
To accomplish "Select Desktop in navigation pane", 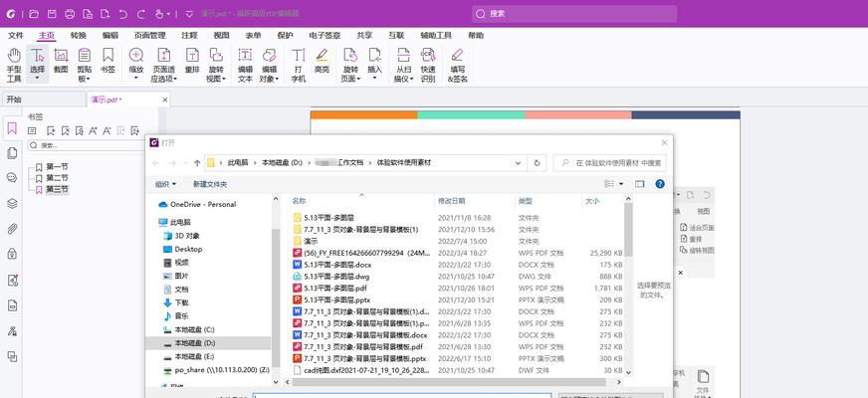I will (x=188, y=249).
